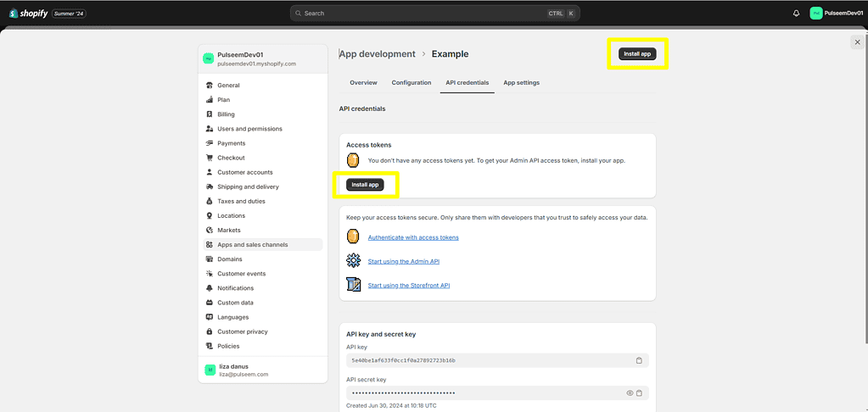The width and height of the screenshot is (868, 412).
Task: Click the Summer '24 edition badge
Action: click(x=70, y=14)
